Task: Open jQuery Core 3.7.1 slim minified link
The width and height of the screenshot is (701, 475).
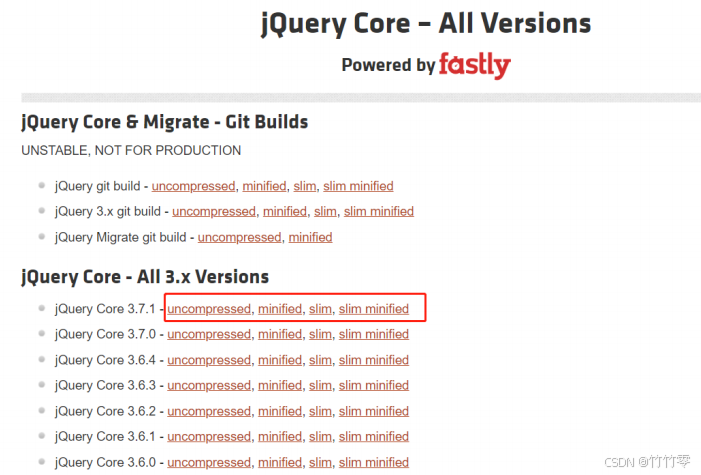Action: coord(374,309)
